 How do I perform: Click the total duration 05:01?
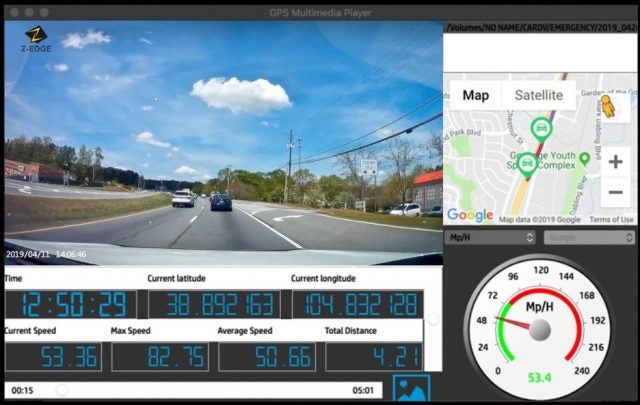[x=363, y=390]
